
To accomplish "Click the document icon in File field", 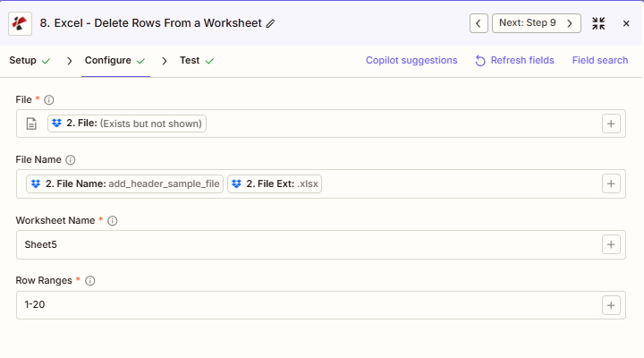I will (x=31, y=124).
